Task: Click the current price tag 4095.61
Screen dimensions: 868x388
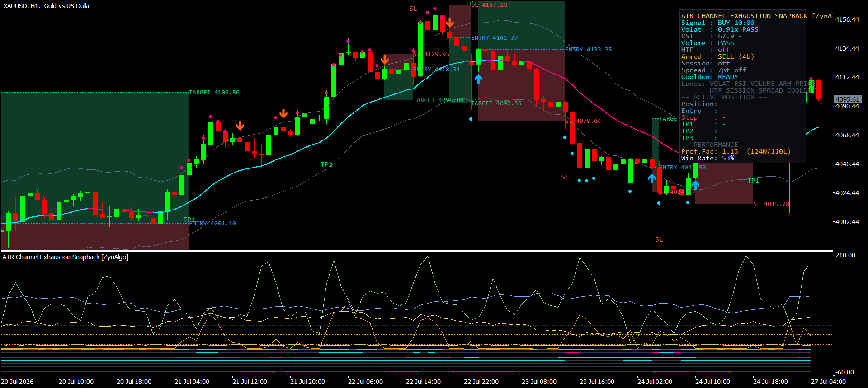Action: click(x=848, y=99)
